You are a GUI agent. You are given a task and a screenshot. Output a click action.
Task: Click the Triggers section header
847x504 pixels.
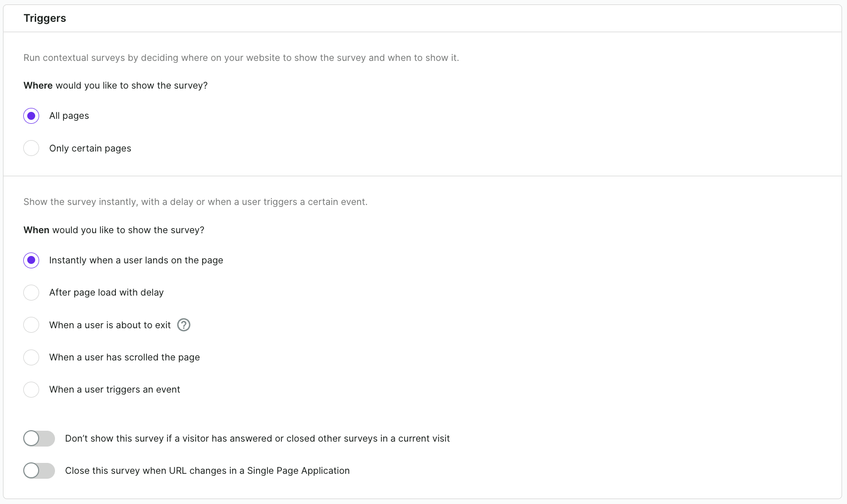click(x=45, y=18)
